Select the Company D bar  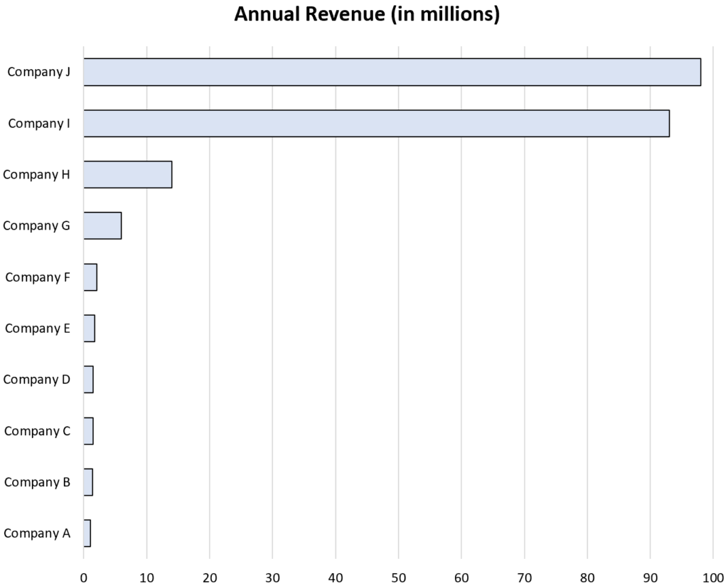pos(89,379)
